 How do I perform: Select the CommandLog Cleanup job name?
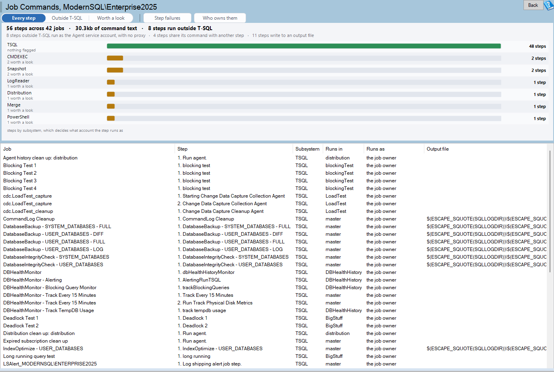click(x=29, y=219)
